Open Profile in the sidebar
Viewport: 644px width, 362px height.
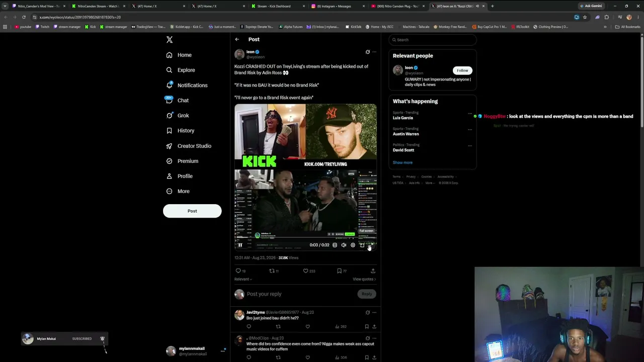pos(180,176)
